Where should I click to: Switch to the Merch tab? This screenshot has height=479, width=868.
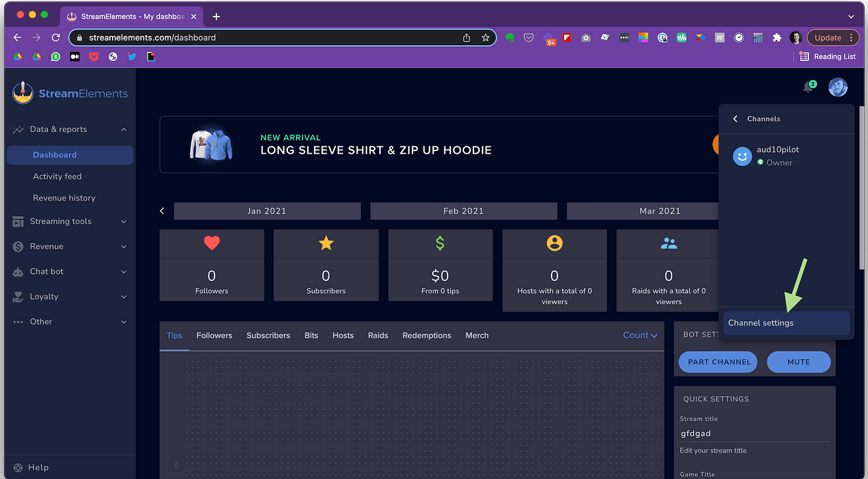click(x=477, y=335)
